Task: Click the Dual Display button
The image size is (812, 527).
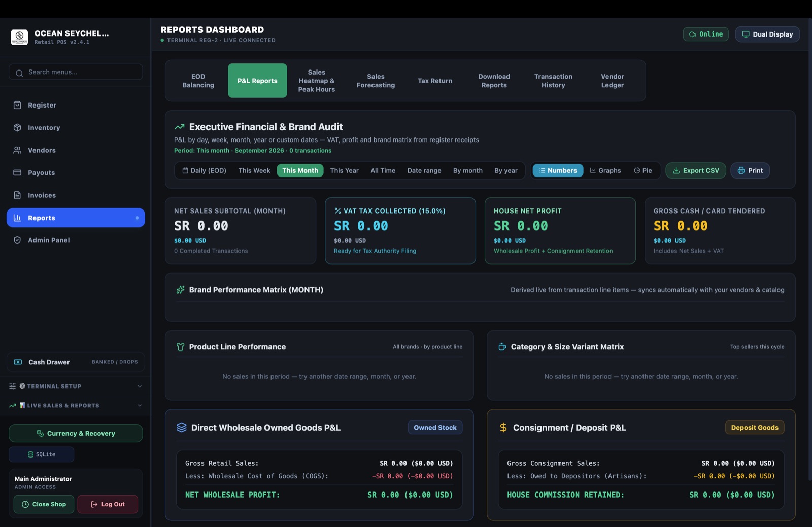Action: (x=767, y=34)
